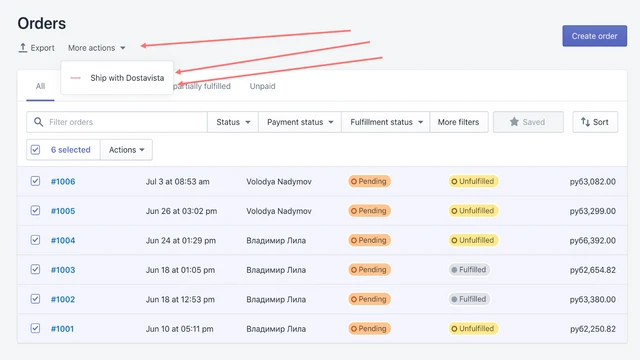Click the 6 selected label
Viewport: 640px width, 360px height.
tap(71, 150)
